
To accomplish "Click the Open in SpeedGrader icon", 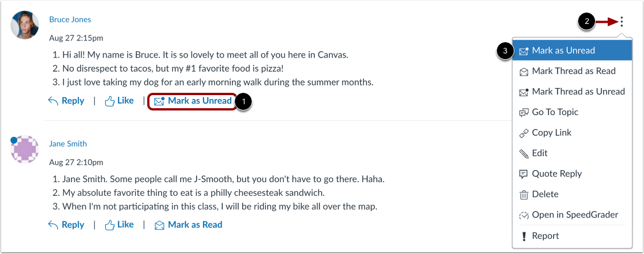I will [524, 215].
